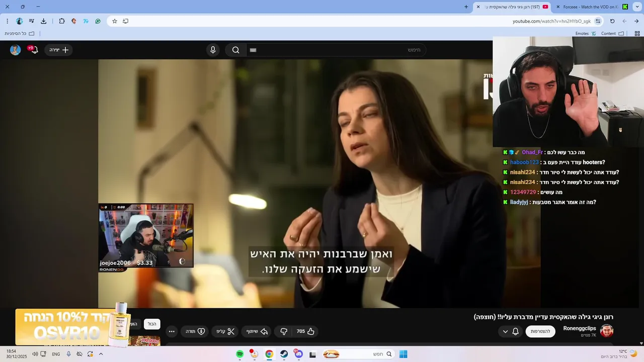This screenshot has width=644, height=362.
Task: Click the להצטרפות join button
Action: (x=540, y=331)
